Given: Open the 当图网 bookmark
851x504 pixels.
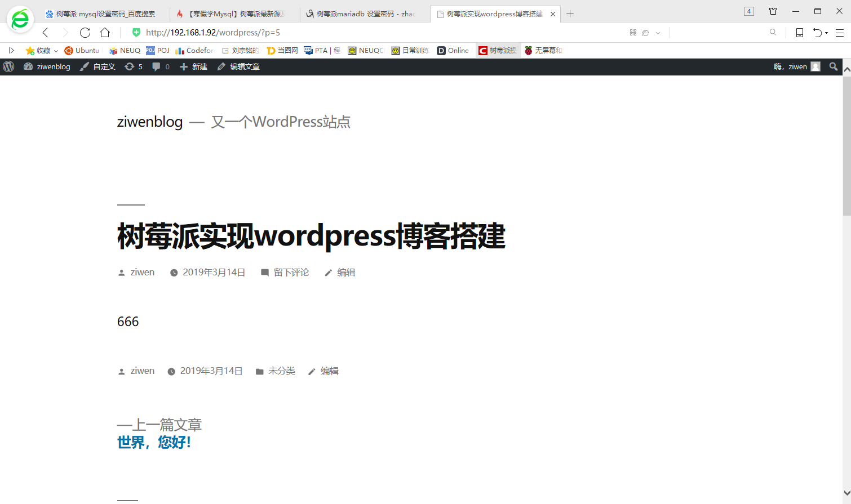Looking at the screenshot, I should (x=282, y=51).
